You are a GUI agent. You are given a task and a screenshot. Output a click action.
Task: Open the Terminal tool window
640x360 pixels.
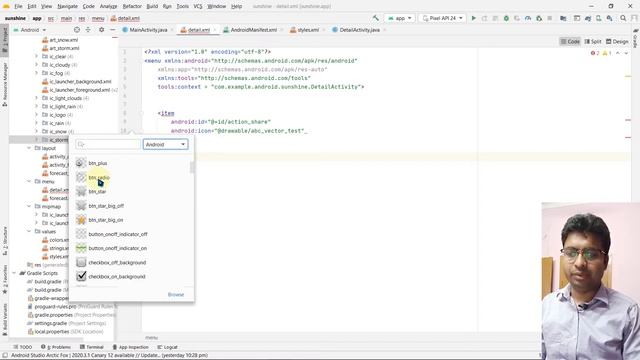pyautogui.click(x=92, y=347)
